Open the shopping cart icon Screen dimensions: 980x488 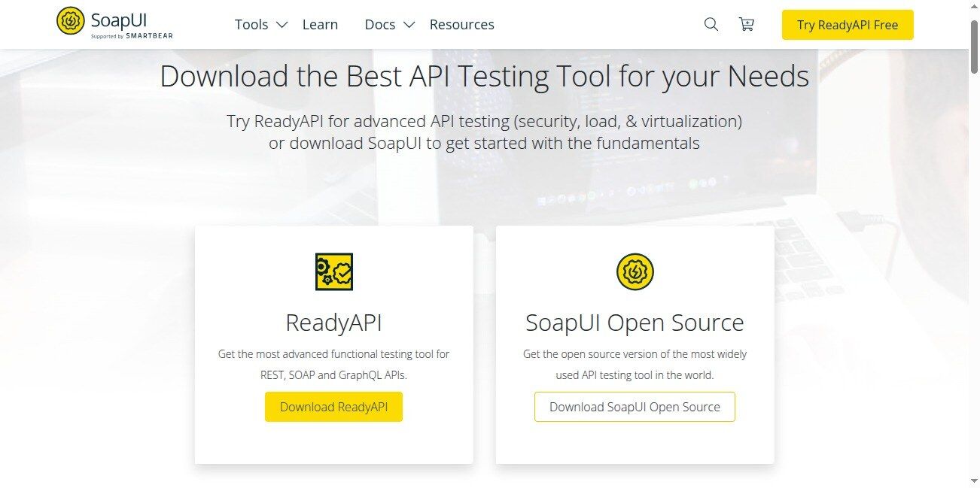[x=747, y=24]
